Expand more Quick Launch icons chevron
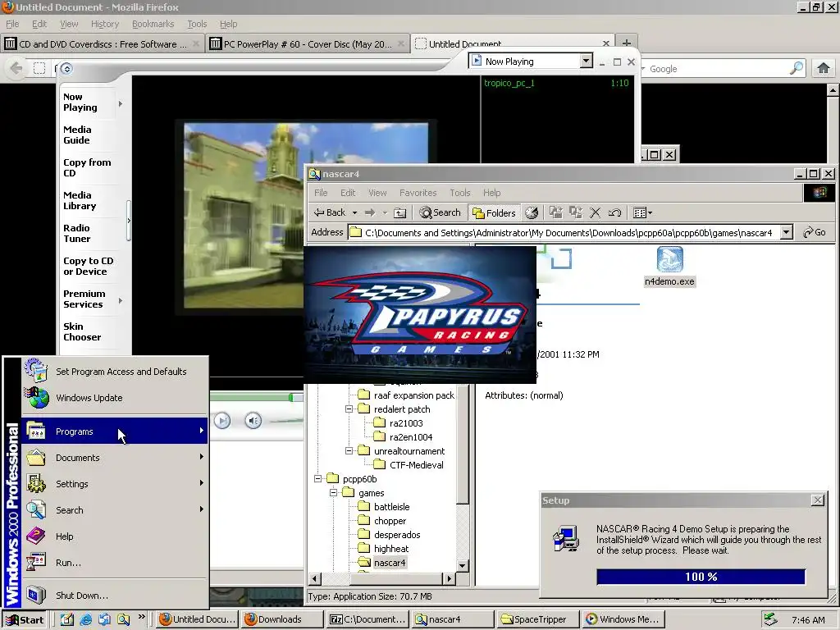 pyautogui.click(x=141, y=617)
